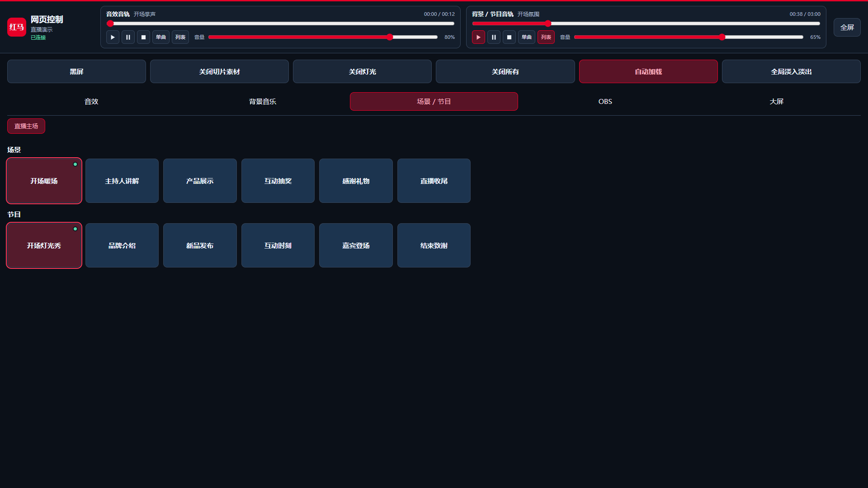Click 关闭切片素材 button

pos(219,71)
